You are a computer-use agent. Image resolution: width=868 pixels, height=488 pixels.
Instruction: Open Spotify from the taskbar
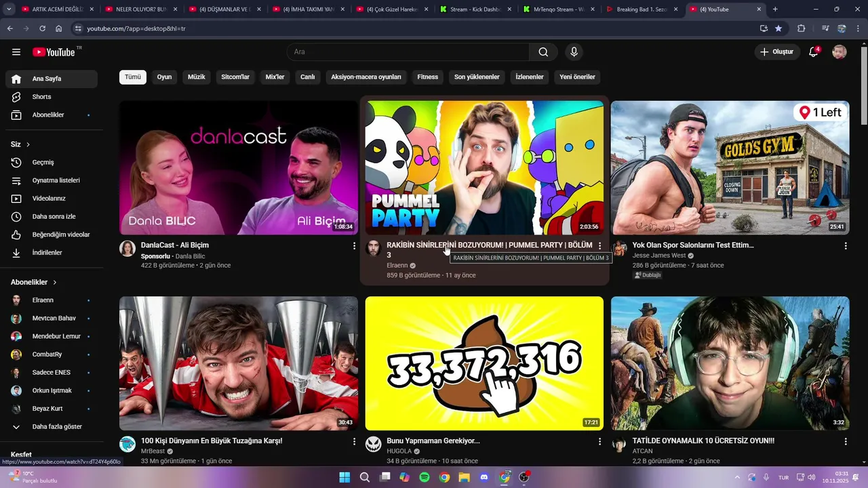[x=425, y=477]
